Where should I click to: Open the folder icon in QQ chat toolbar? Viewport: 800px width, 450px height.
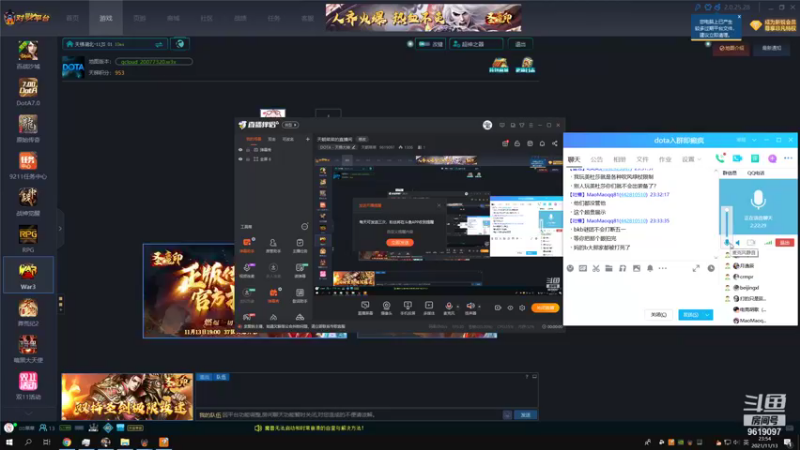coord(609,268)
